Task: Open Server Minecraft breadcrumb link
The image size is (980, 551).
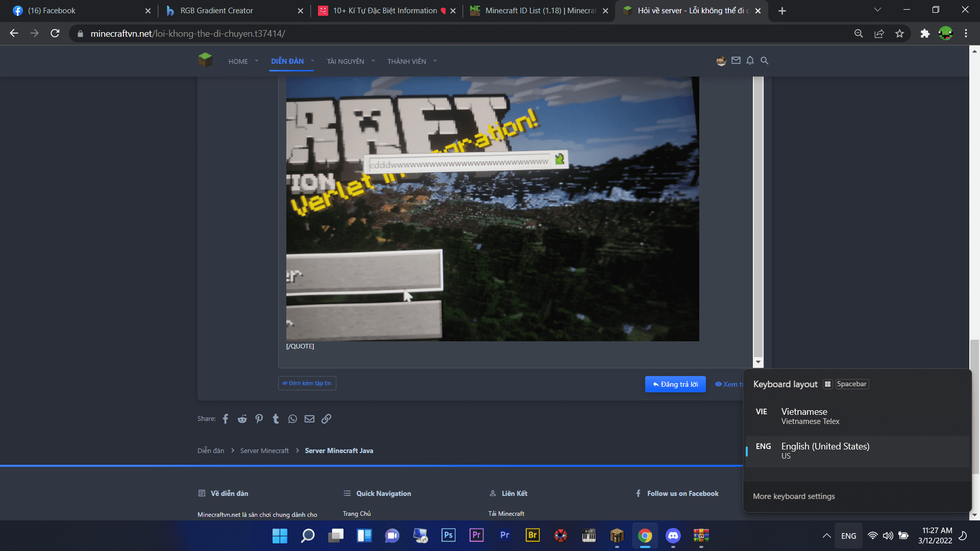Action: pos(264,450)
